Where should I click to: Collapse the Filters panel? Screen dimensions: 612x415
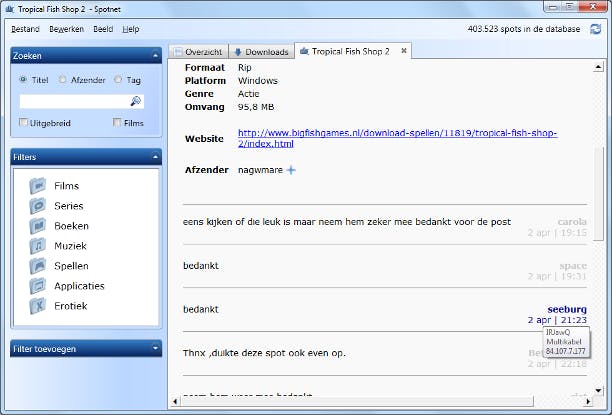(x=155, y=157)
